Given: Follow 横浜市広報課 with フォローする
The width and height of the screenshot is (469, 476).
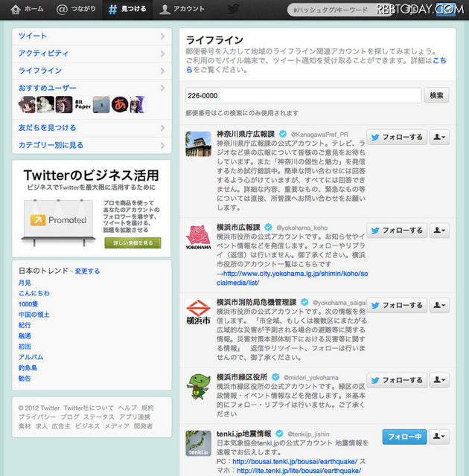Looking at the screenshot, I should tap(397, 231).
